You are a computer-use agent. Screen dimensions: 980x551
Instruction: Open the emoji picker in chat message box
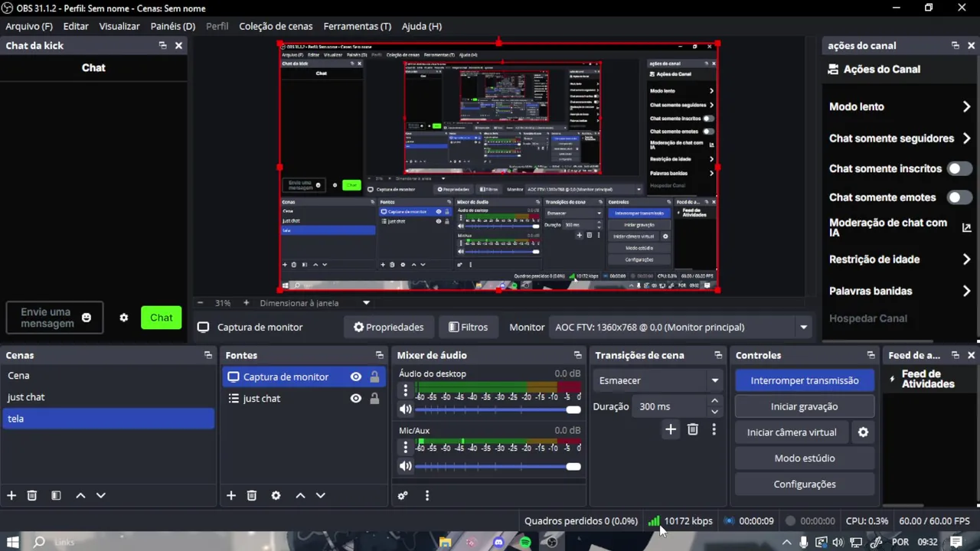(87, 318)
